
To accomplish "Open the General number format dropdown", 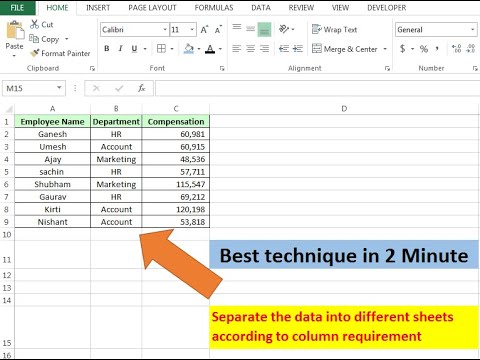I will 473,30.
